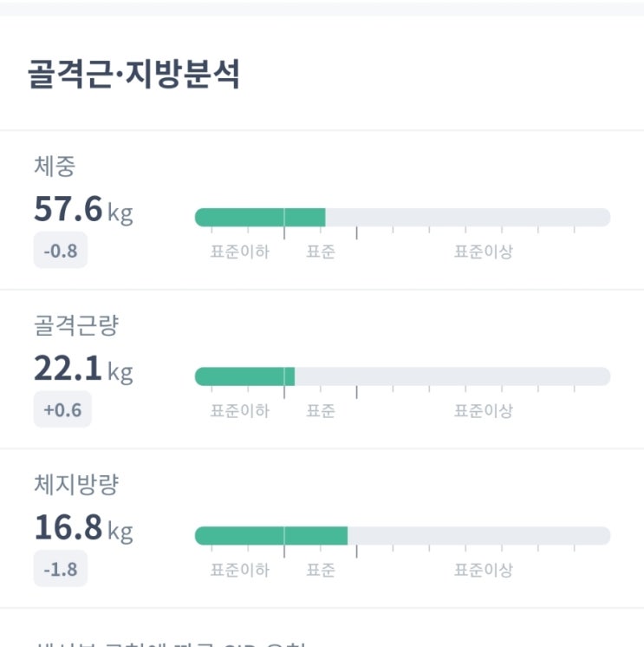Tap the 57.6 kg weight value
The width and height of the screenshot is (644, 647).
coord(83,209)
